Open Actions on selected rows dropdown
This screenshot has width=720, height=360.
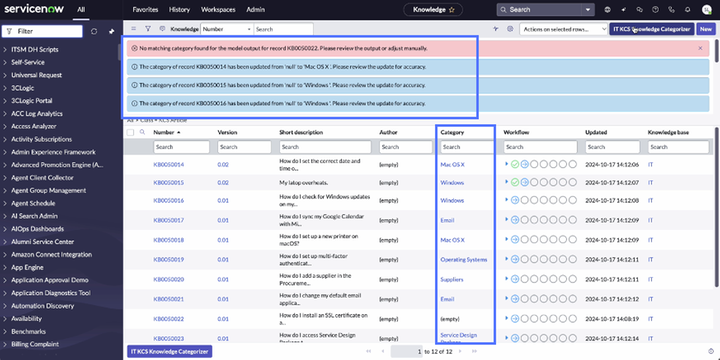pos(564,29)
